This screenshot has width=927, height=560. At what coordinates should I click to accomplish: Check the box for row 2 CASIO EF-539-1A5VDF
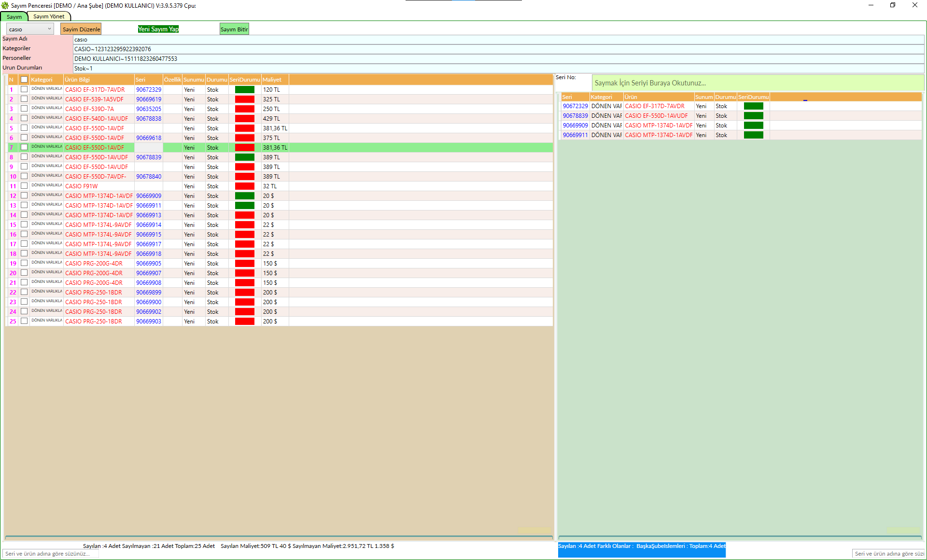point(24,99)
